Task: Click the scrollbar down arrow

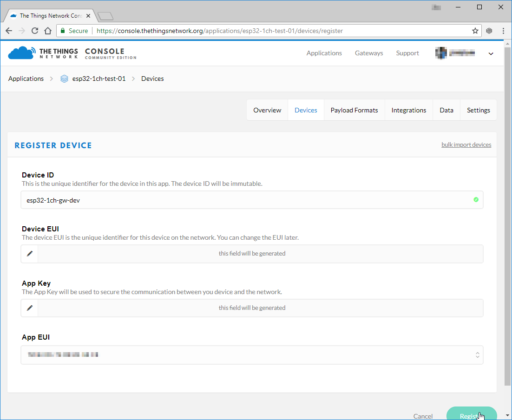Action: (x=507, y=415)
